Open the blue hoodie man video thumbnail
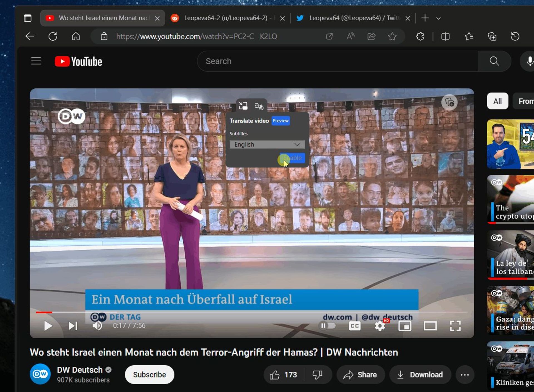The image size is (534, 392). pos(511,144)
